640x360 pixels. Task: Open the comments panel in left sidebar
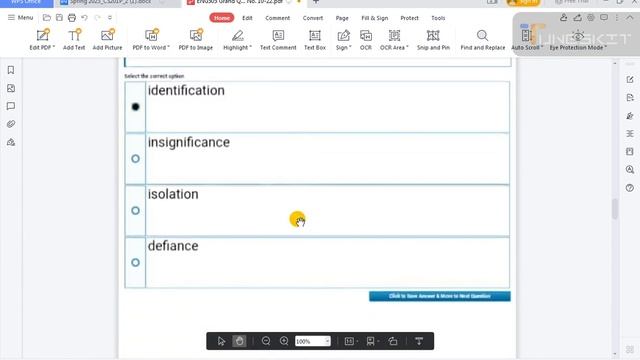[11, 106]
